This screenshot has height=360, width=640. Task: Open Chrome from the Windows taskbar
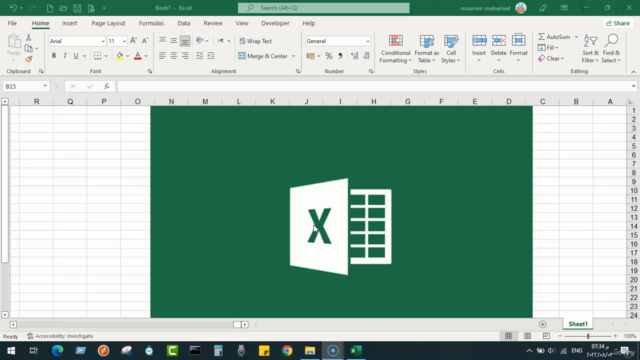click(x=287, y=351)
